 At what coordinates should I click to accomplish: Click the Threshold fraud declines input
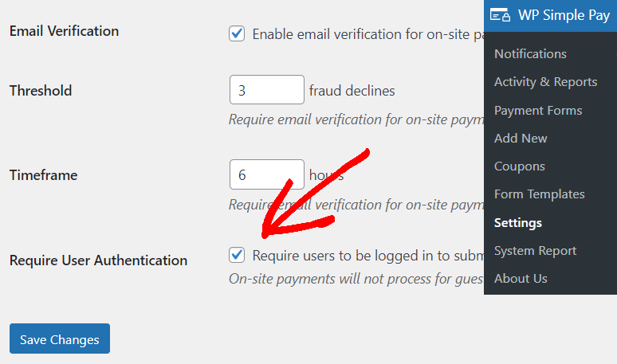pos(267,90)
